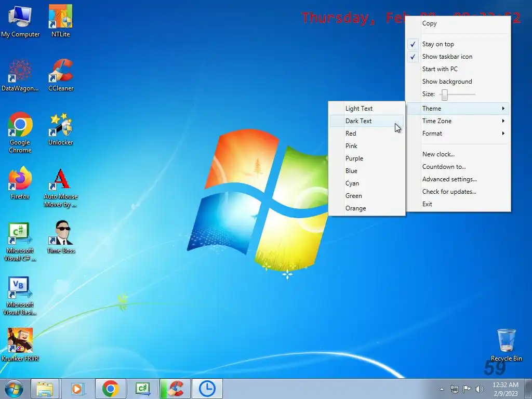Image resolution: width=532 pixels, height=399 pixels.
Task: Click the Show desktop button at the taskbar end
Action: click(x=528, y=389)
